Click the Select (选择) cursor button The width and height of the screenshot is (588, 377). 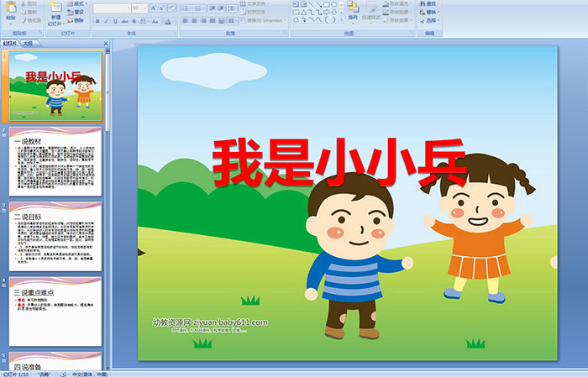(429, 20)
